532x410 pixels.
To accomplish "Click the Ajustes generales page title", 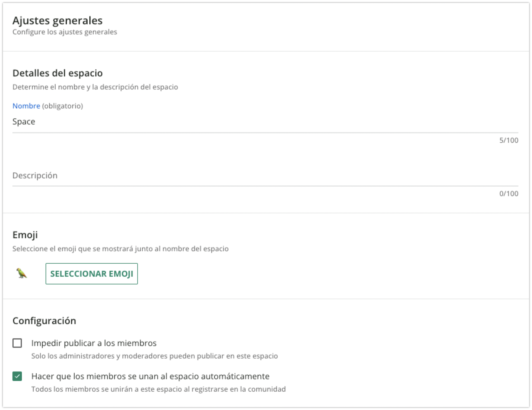I will tap(57, 20).
